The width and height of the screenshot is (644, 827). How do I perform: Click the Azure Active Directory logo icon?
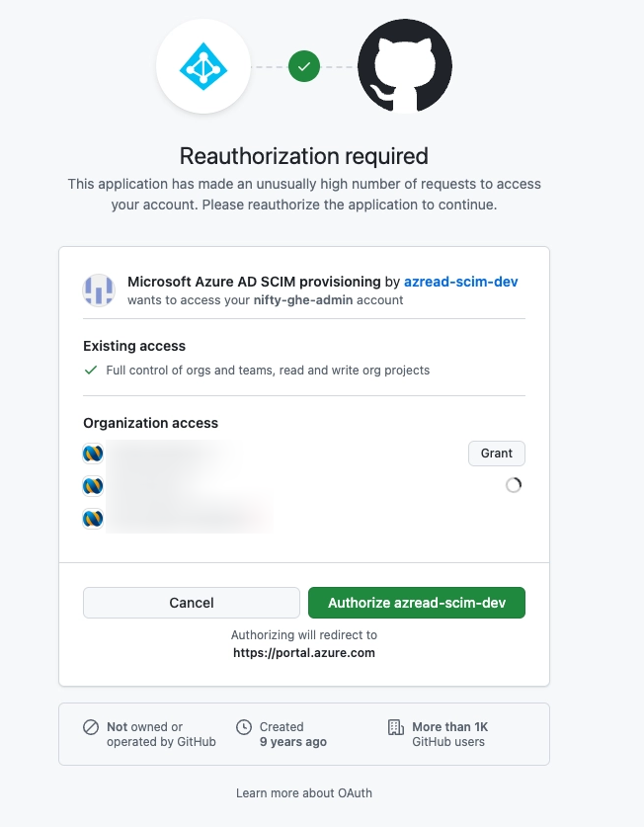click(x=203, y=66)
